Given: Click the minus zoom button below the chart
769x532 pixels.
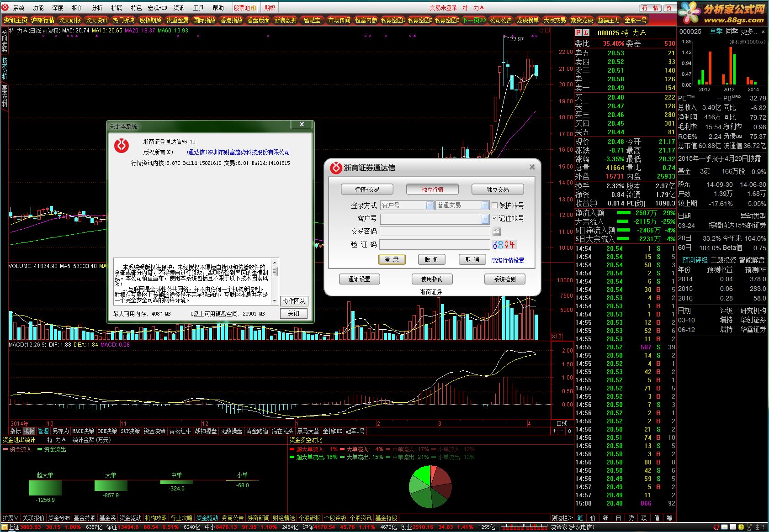Looking at the screenshot, I should click(562, 431).
